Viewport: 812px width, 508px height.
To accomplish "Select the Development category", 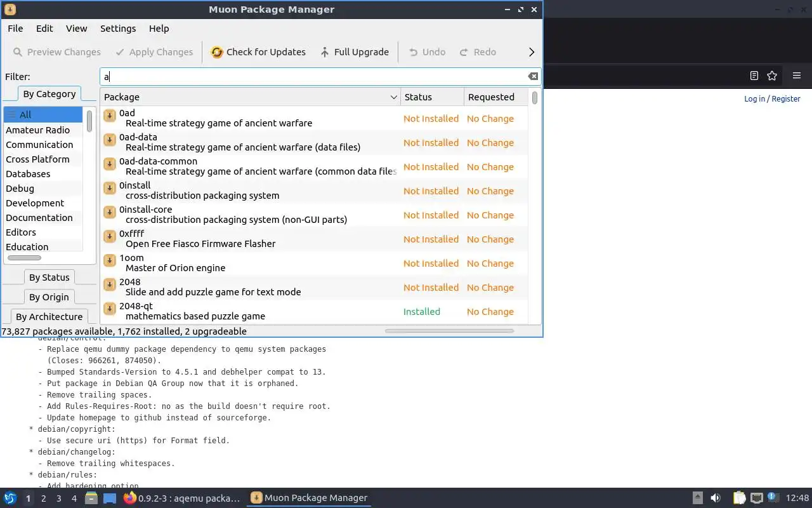I will (x=43, y=203).
